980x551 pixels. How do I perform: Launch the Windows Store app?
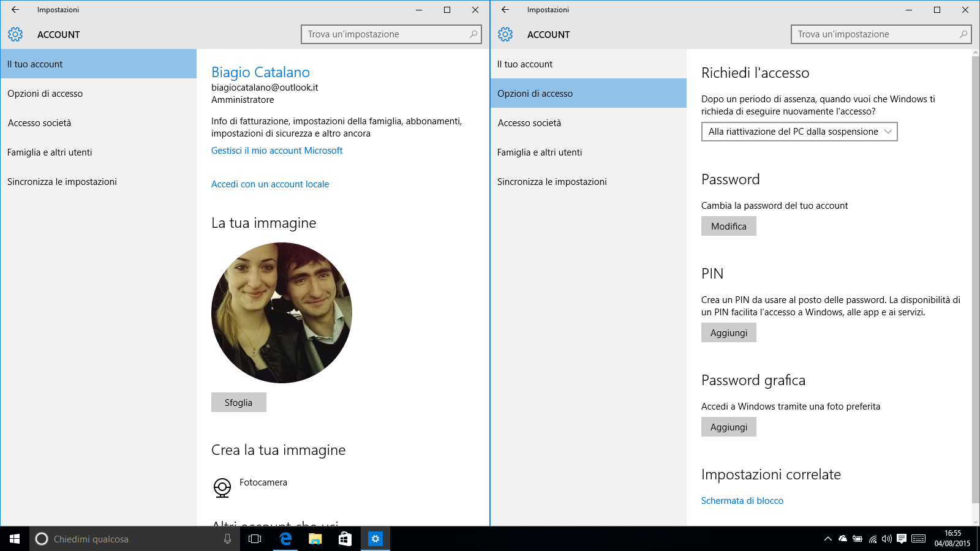click(x=344, y=539)
